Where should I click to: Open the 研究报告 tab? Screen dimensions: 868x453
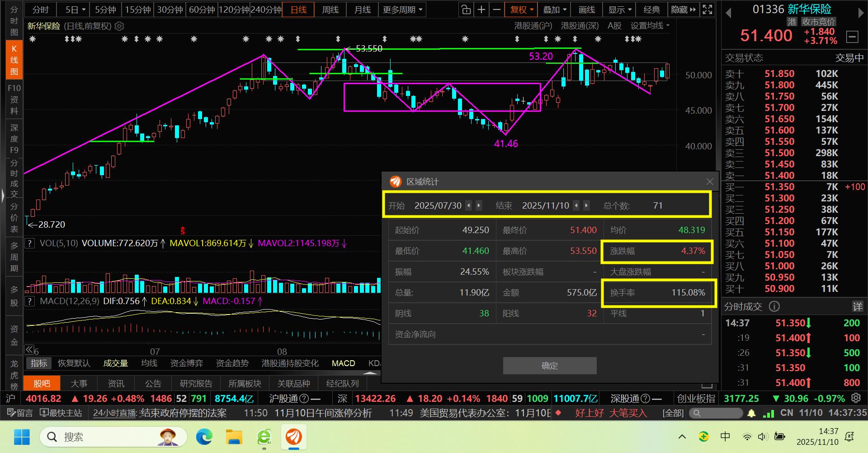tap(196, 384)
